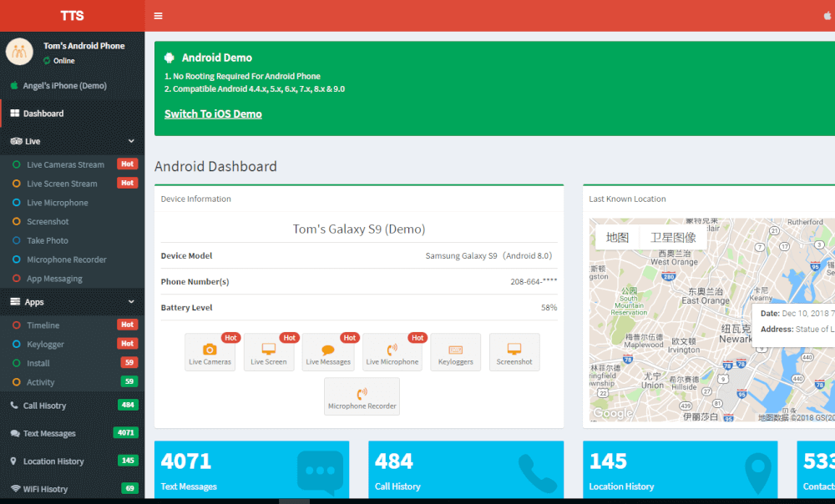Image resolution: width=835 pixels, height=504 pixels.
Task: Click the Live Messages icon button
Action: point(328,352)
